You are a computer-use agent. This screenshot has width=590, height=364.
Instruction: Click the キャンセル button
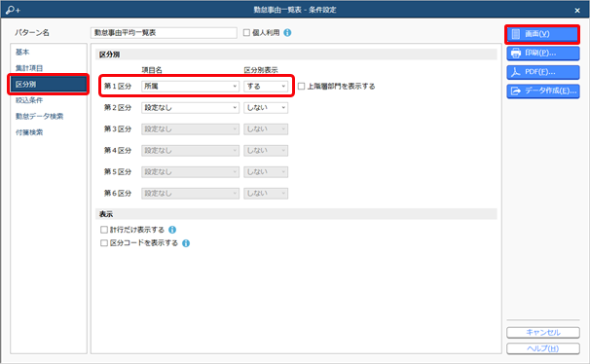pyautogui.click(x=543, y=333)
